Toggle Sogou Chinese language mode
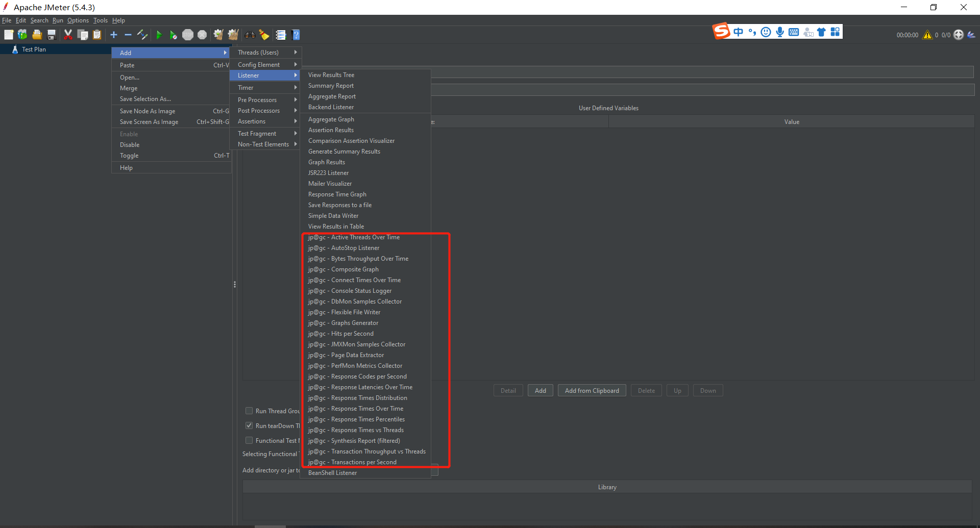 coord(738,32)
